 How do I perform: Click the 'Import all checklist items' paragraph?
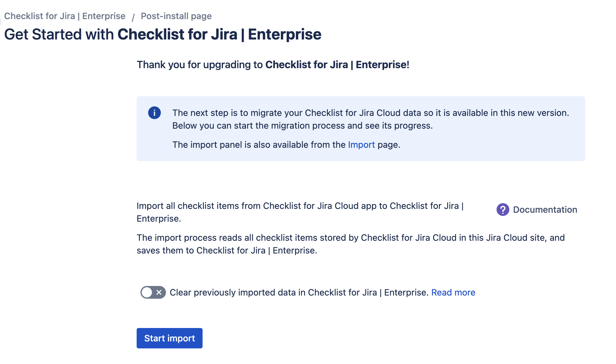(300, 206)
